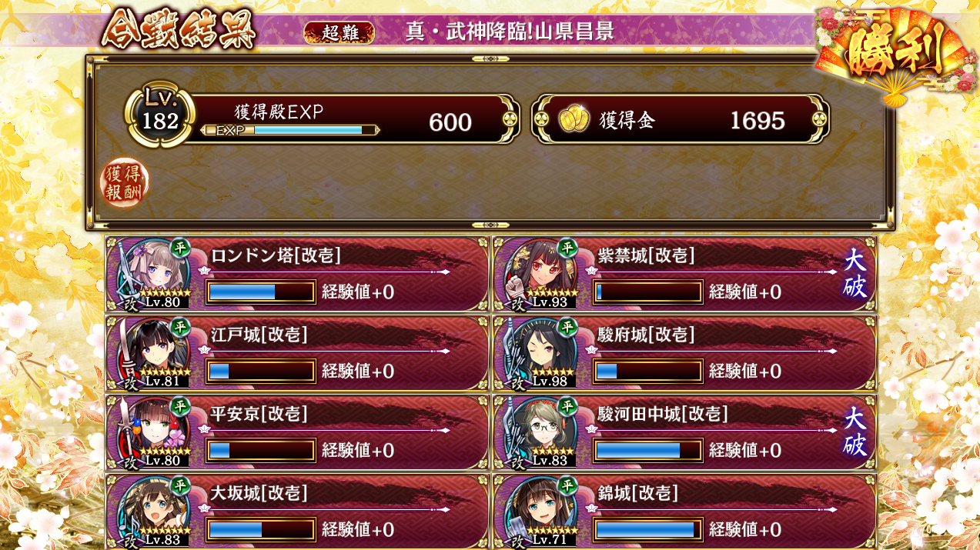Click the 獲得殿EXP progress bar
The height and width of the screenshot is (550, 980).
tap(289, 130)
